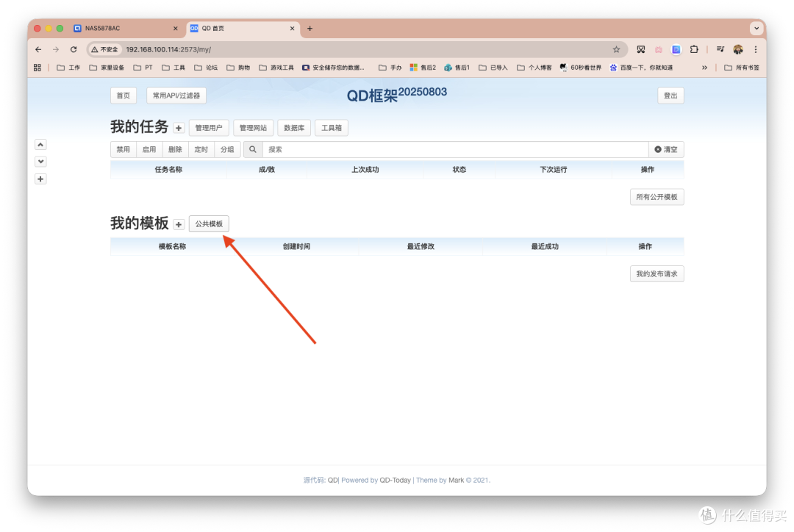Close the QD 首页 tab
794x532 pixels.
[292, 29]
